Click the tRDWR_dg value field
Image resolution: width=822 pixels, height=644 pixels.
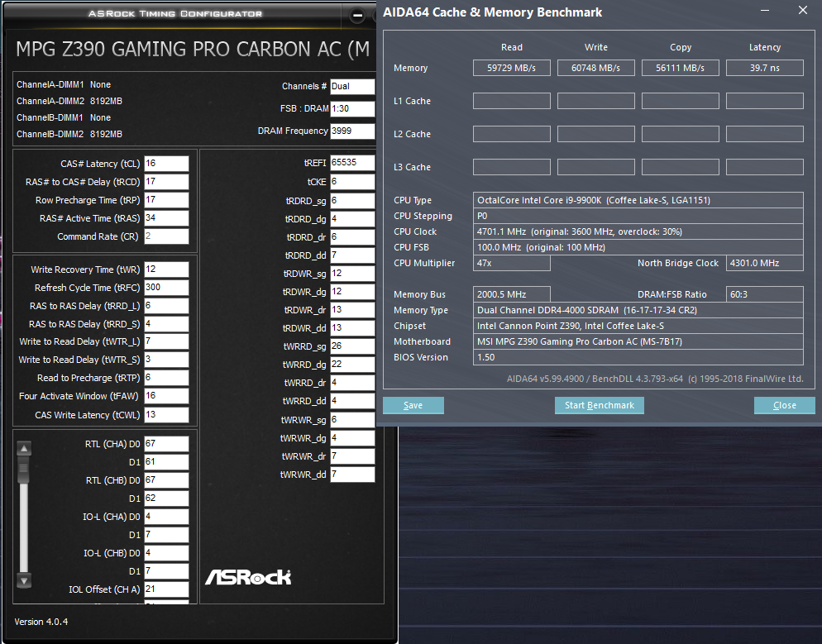[352, 291]
